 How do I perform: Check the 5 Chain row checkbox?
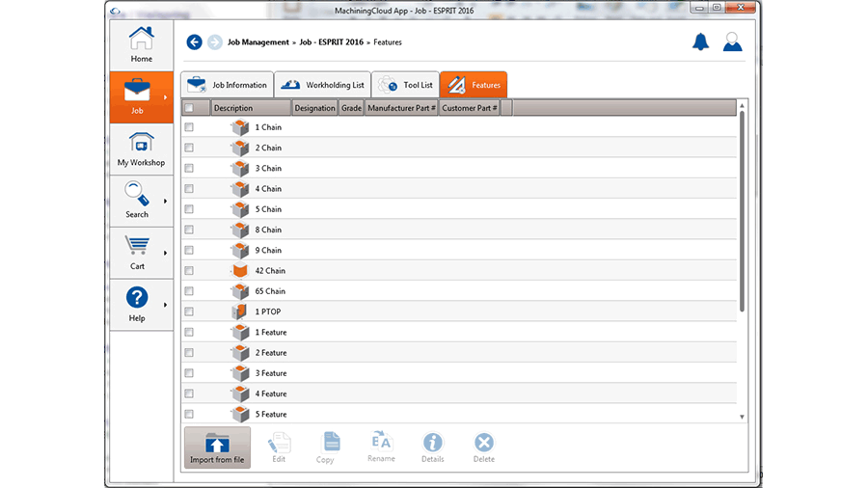(189, 209)
